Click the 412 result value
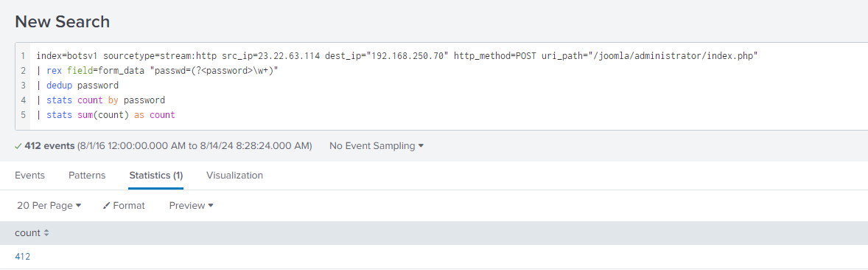Image resolution: width=868 pixels, height=270 pixels. 23,257
